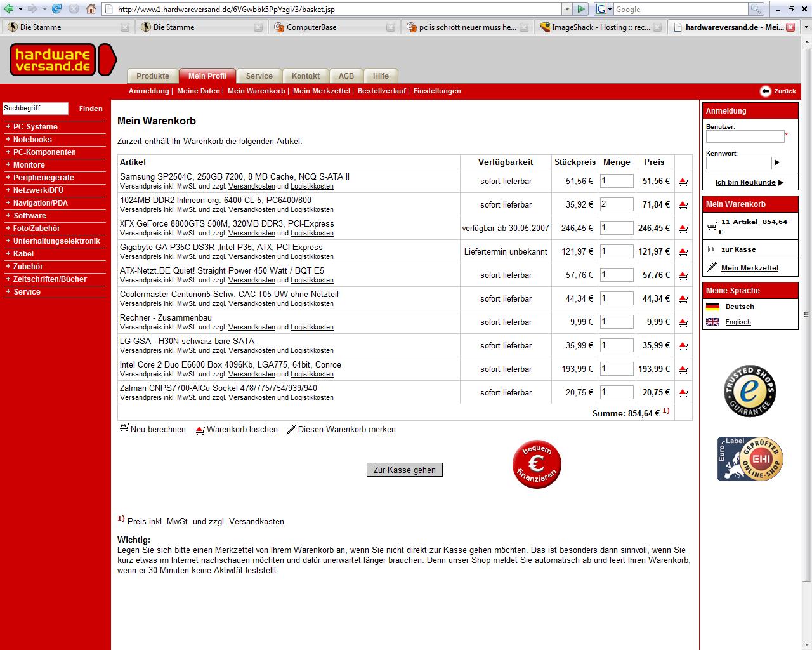This screenshot has height=650, width=812.
Task: Click the Benutzer input field
Action: coord(745,136)
